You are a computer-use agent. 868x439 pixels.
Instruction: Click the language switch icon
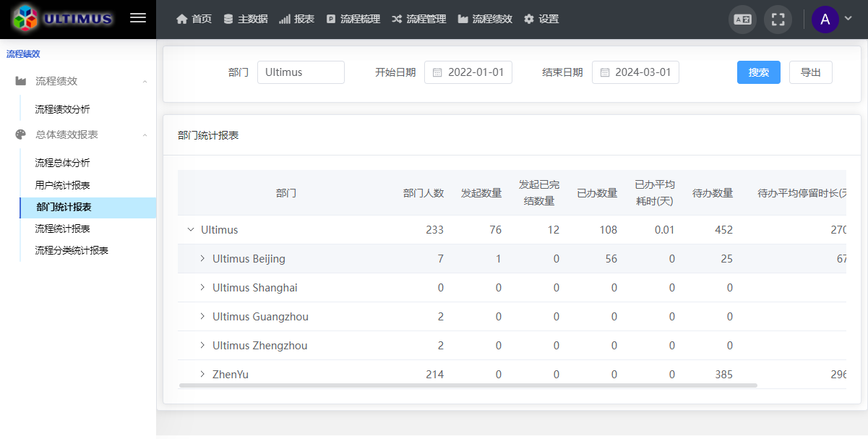coord(742,20)
